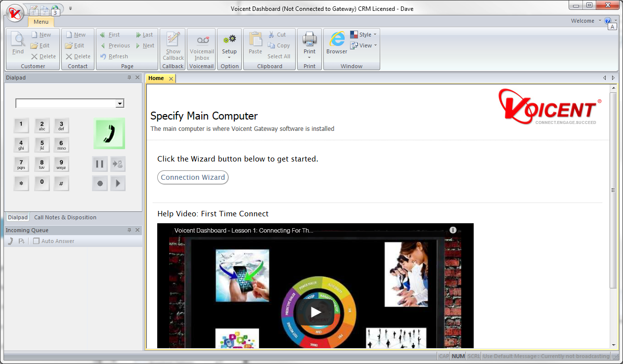The height and width of the screenshot is (364, 623).
Task: Edit the contact in Contact group
Action: pyautogui.click(x=75, y=46)
